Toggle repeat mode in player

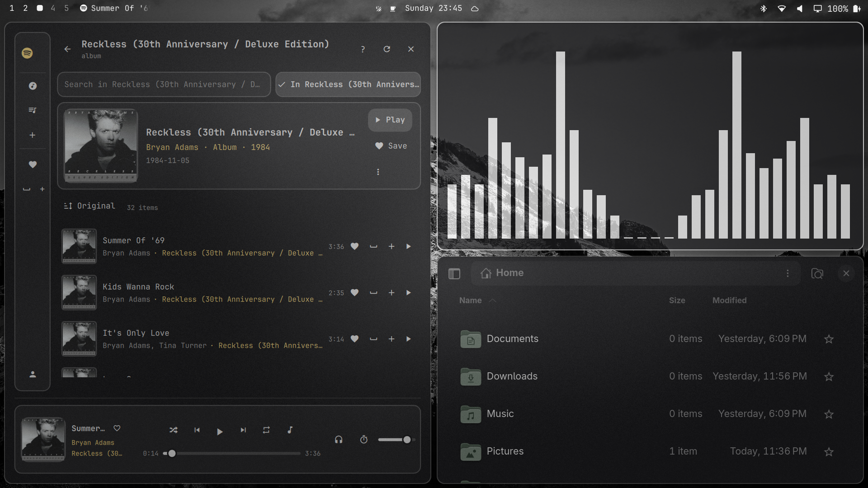point(266,430)
